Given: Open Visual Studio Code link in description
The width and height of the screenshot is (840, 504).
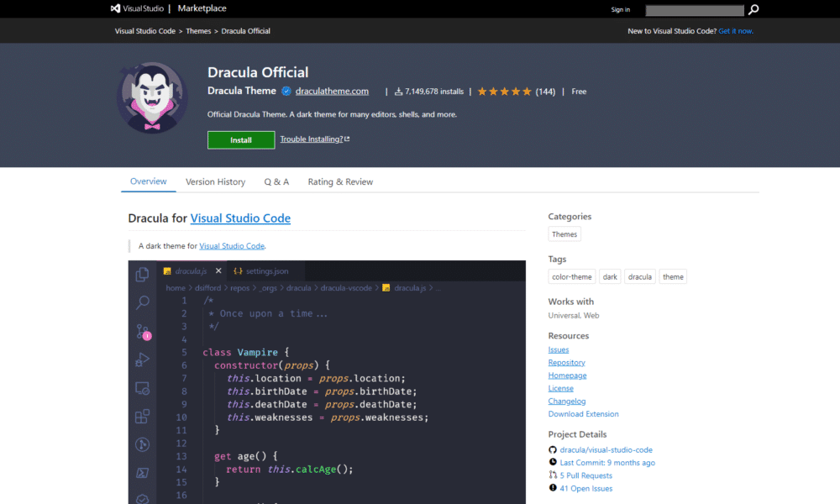Looking at the screenshot, I should pos(232,246).
